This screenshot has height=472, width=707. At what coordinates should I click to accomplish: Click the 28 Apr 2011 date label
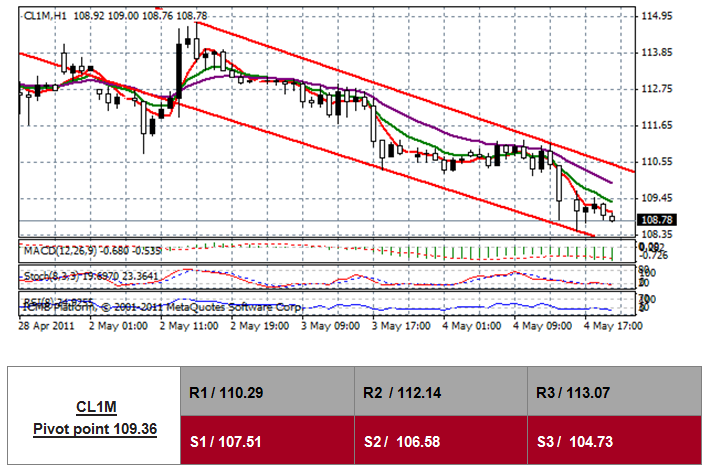pyautogui.click(x=46, y=326)
